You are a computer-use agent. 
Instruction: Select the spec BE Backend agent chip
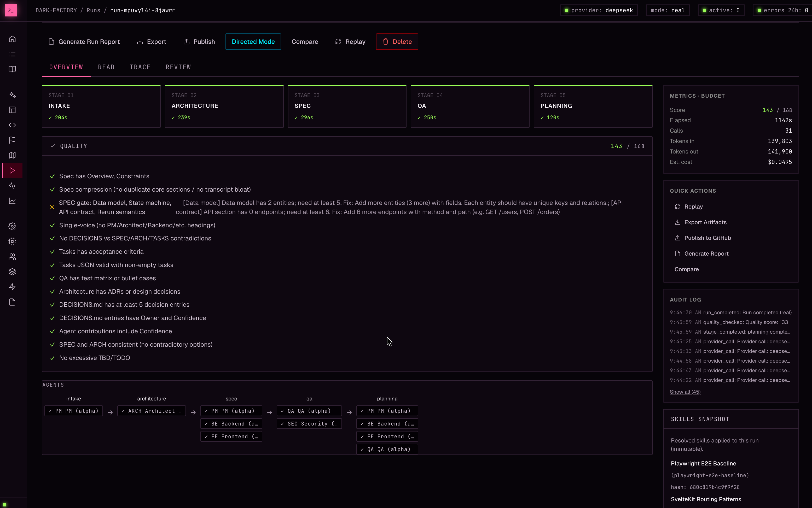pos(231,424)
